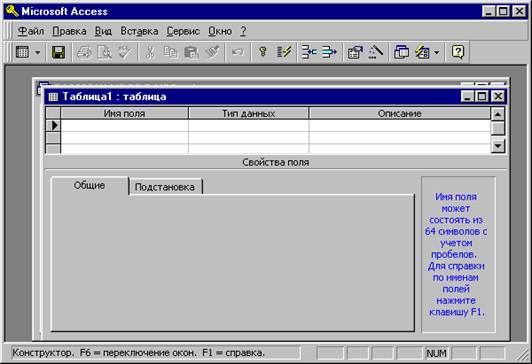Click the Insert Rows icon

click(309, 52)
